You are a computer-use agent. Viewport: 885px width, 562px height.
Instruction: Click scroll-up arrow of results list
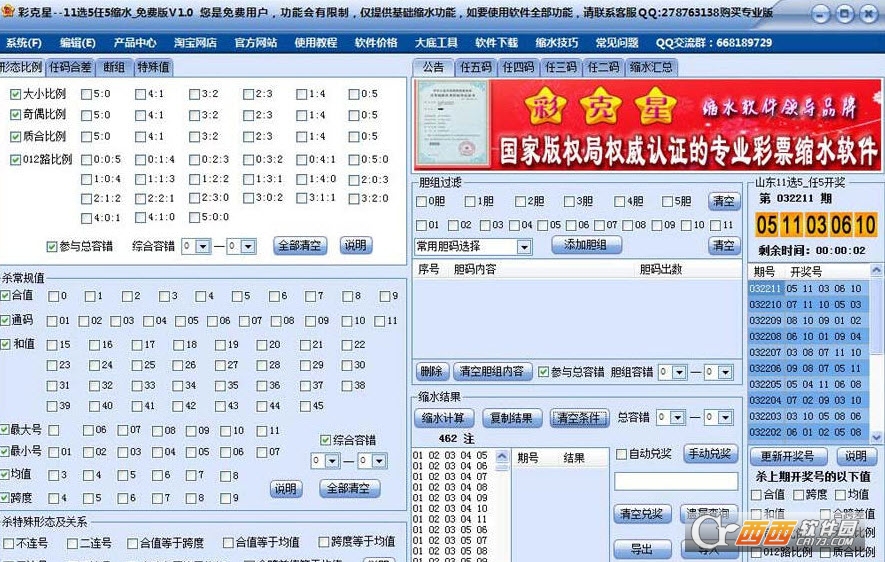coord(502,456)
